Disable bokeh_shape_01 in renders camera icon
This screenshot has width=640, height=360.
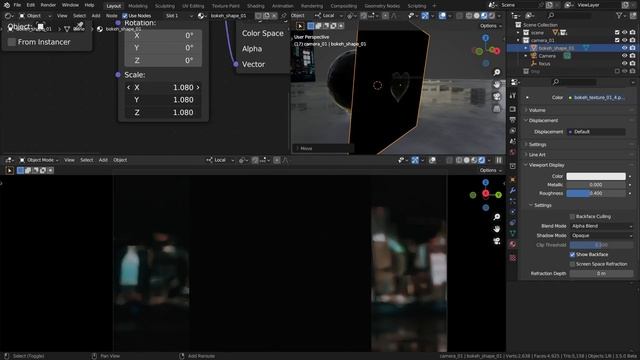[632, 48]
